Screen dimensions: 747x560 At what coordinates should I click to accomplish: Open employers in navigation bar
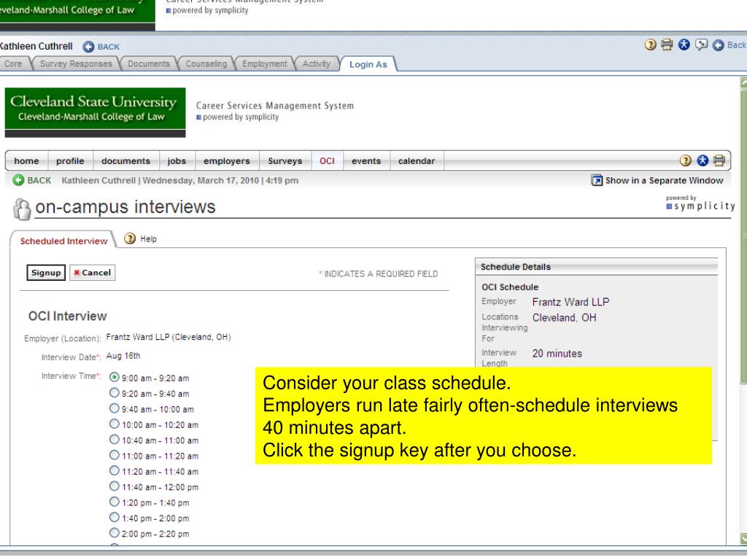[x=227, y=161]
